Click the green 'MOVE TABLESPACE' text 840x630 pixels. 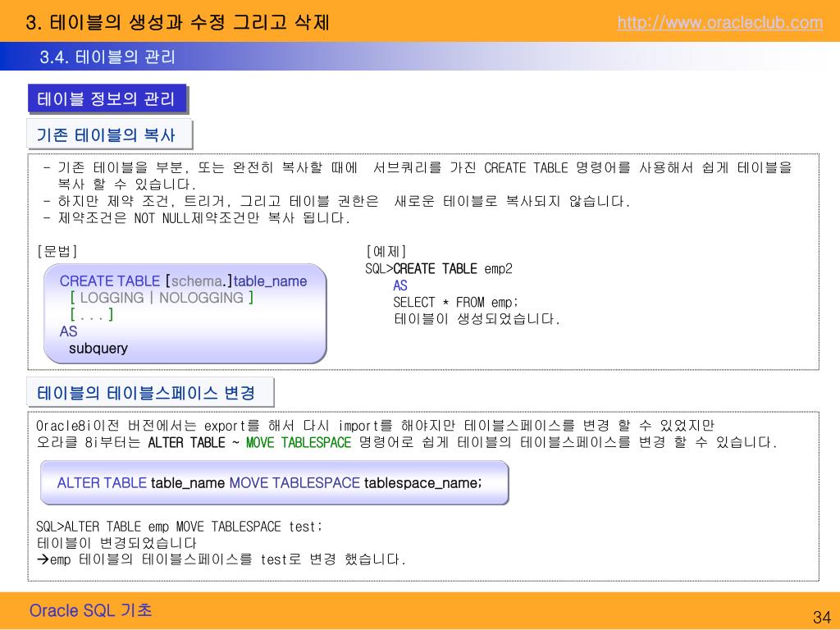pyautogui.click(x=299, y=442)
